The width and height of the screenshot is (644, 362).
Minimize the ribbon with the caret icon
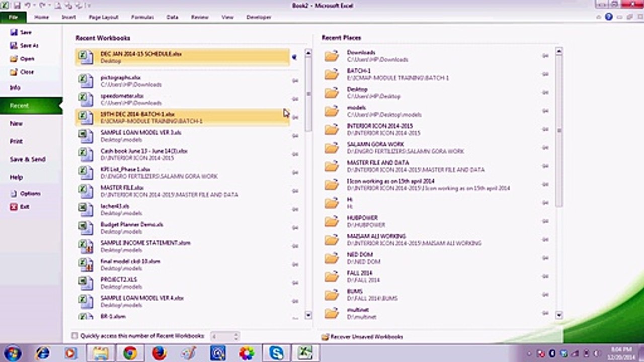tap(600, 17)
